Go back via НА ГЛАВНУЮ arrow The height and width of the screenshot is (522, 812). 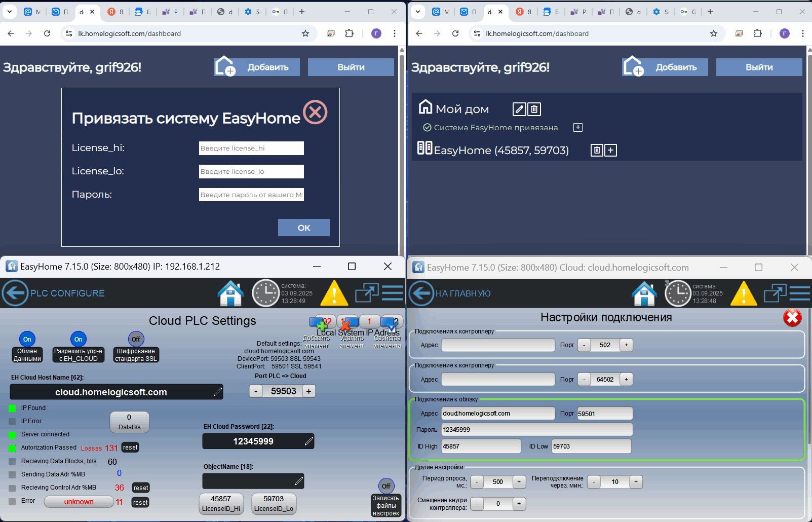point(421,293)
